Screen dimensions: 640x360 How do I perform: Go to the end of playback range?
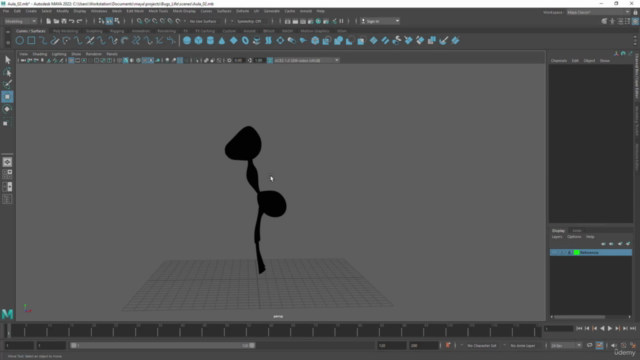(x=633, y=328)
